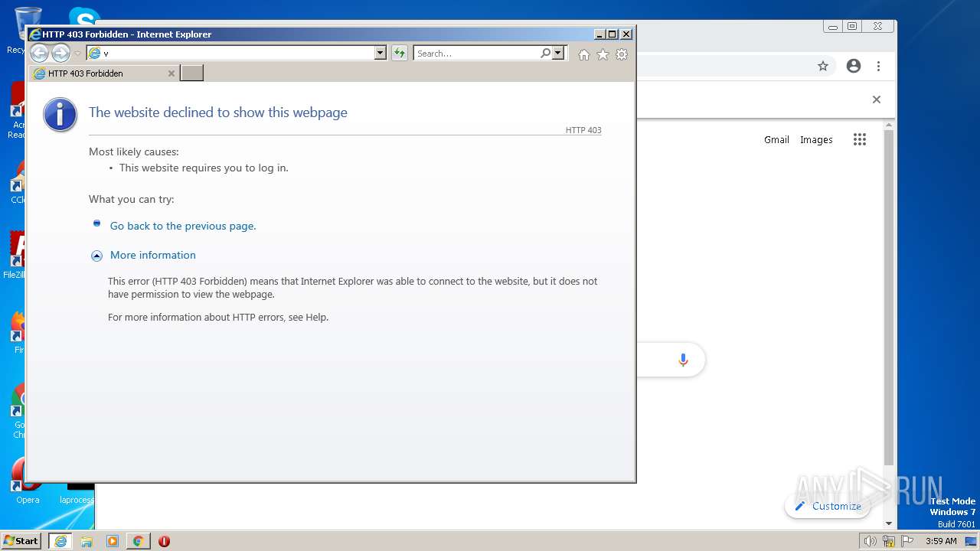Click 'Go back to the previous page' link
Screen dimensions: 980x551
pyautogui.click(x=183, y=226)
